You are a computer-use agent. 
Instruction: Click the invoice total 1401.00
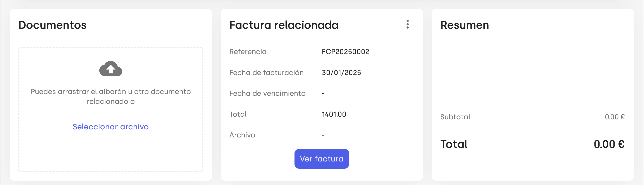click(334, 114)
